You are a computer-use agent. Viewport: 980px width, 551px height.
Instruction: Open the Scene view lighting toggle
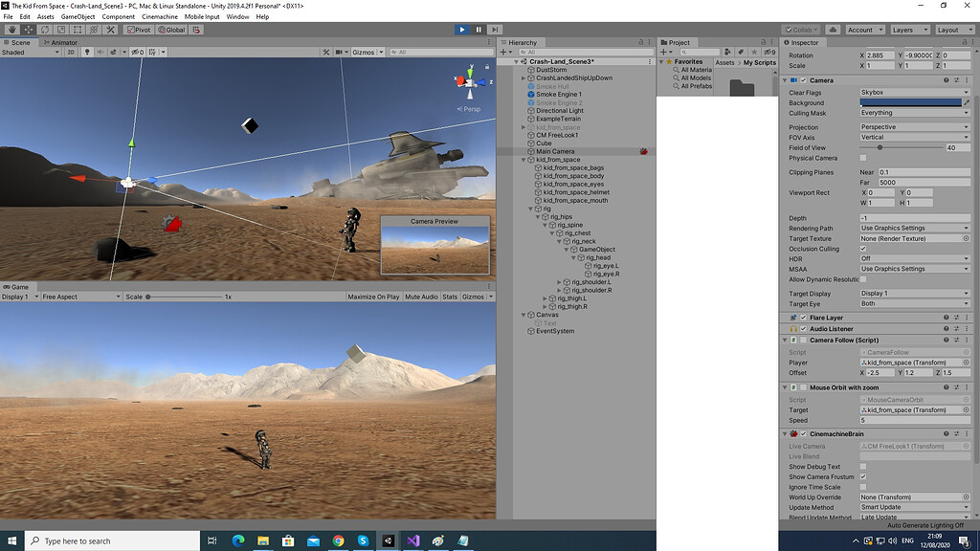(88, 52)
